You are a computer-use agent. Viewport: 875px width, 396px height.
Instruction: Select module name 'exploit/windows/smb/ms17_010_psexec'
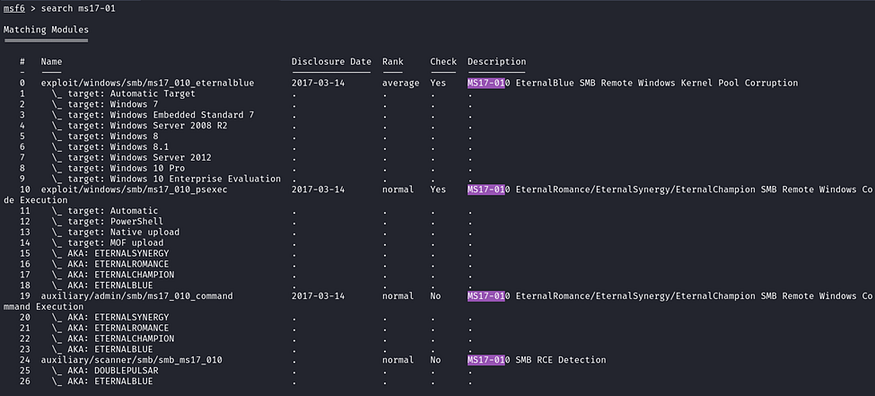[134, 190]
